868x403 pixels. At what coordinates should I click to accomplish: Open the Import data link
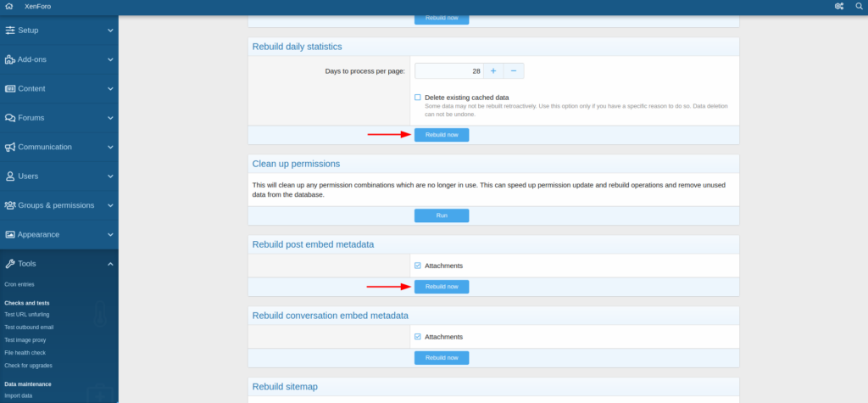coord(19,396)
